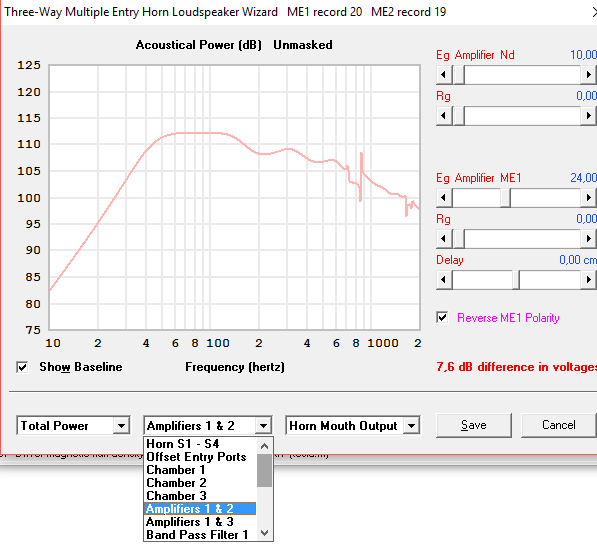Click right arrow of Rg slider below ME1
The image size is (597, 544).
point(589,239)
